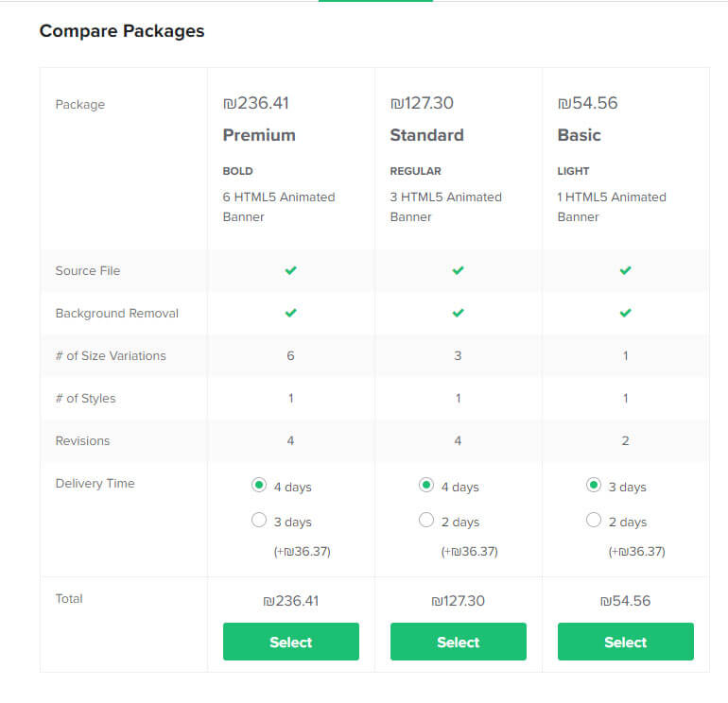Click the Delivery Time row label
This screenshot has width=728, height=703.
pos(95,484)
